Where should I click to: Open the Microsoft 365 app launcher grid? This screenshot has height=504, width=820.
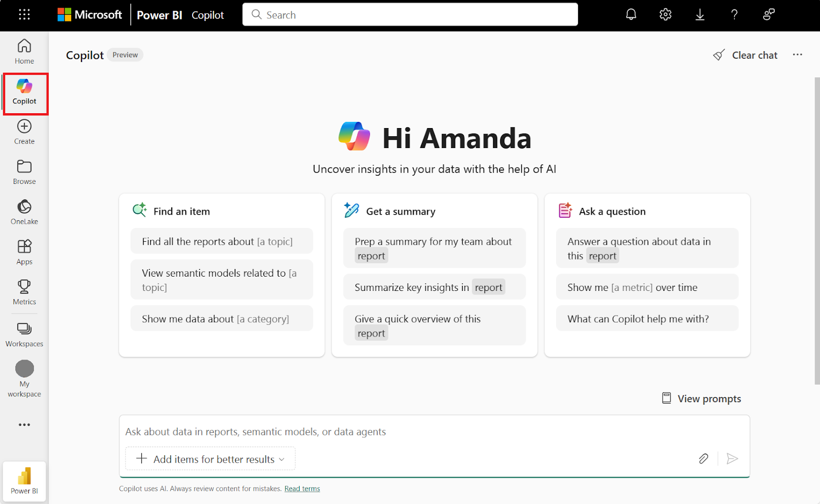click(x=24, y=14)
